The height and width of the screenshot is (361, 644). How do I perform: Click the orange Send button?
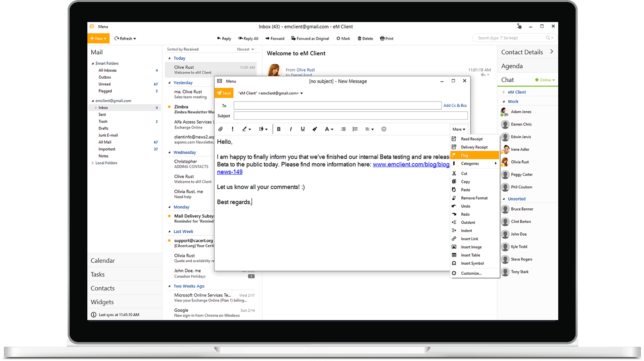224,93
